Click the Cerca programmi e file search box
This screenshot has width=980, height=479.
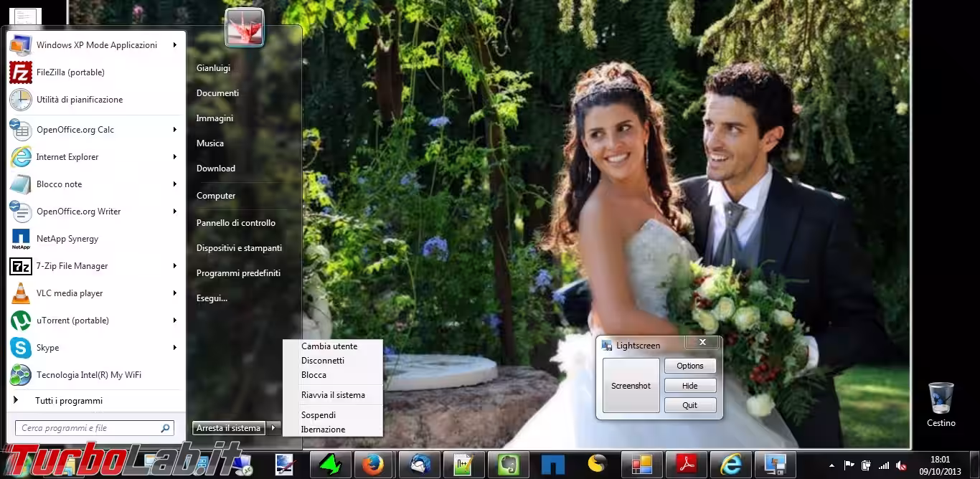88,428
